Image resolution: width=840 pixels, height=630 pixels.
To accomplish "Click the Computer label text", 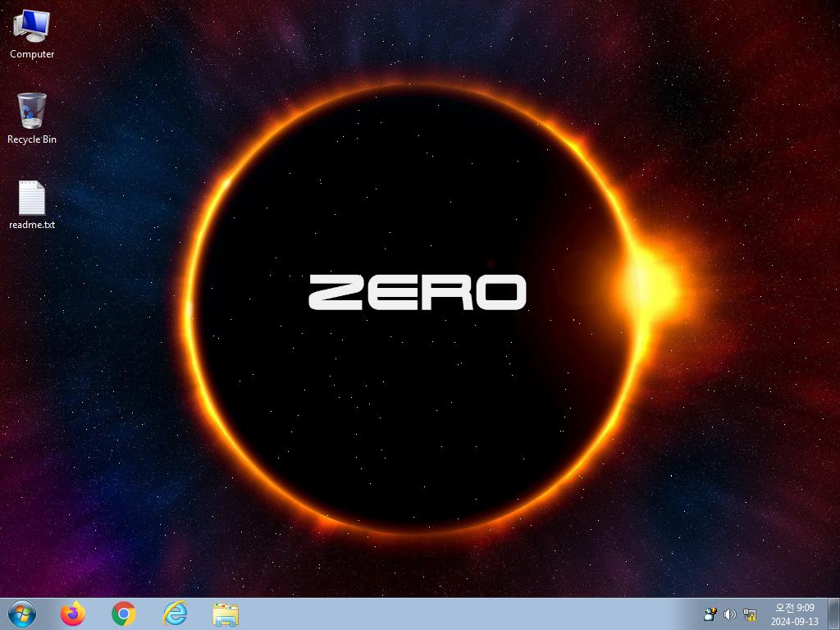I will click(x=32, y=54).
